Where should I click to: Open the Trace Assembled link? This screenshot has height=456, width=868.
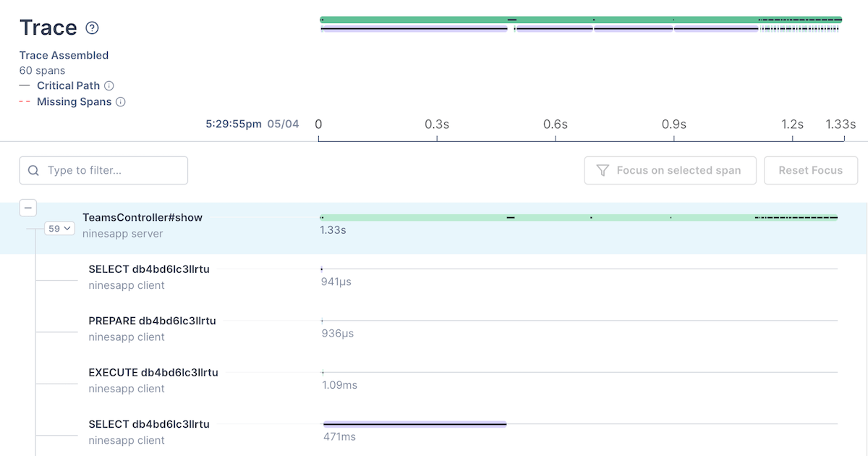pos(64,55)
